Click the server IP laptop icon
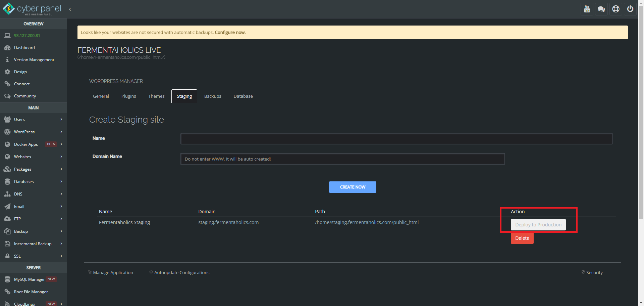Image resolution: width=644 pixels, height=306 pixels. 7,35
